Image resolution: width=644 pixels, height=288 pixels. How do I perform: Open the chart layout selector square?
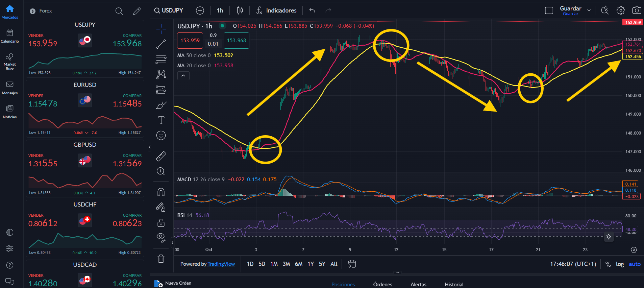[x=549, y=10]
